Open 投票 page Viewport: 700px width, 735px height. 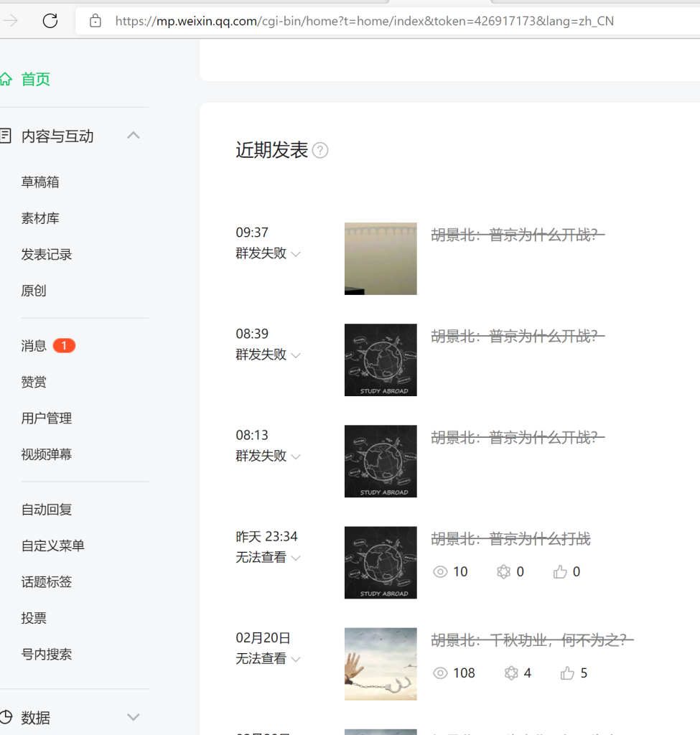34,618
